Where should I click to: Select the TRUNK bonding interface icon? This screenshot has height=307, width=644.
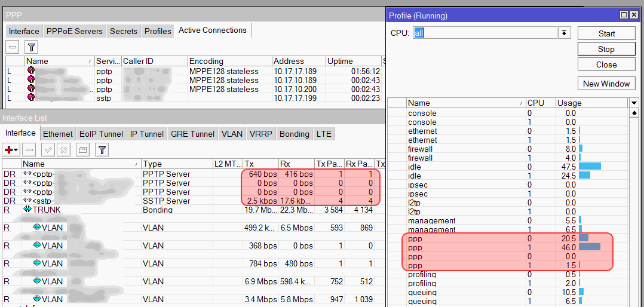tap(27, 210)
